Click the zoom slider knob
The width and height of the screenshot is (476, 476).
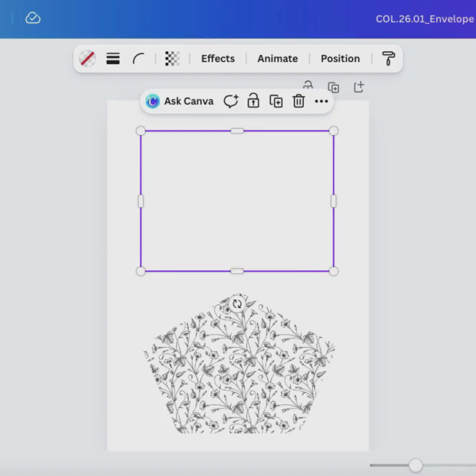(415, 465)
